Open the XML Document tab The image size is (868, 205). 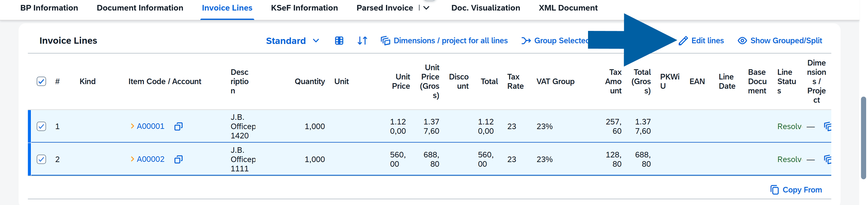coord(568,8)
